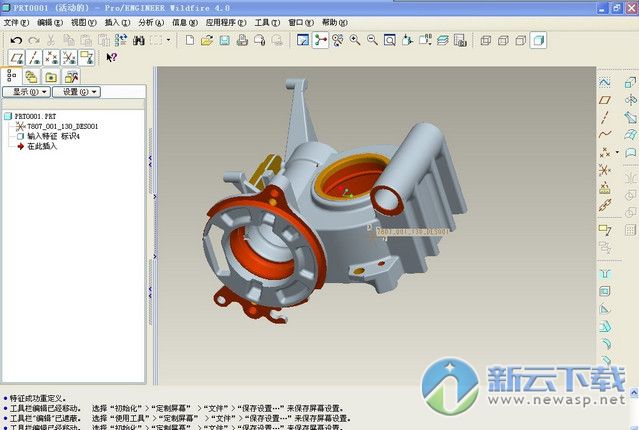
Task: Open selection filter dropdown arrow in toolbar
Action: point(168,40)
